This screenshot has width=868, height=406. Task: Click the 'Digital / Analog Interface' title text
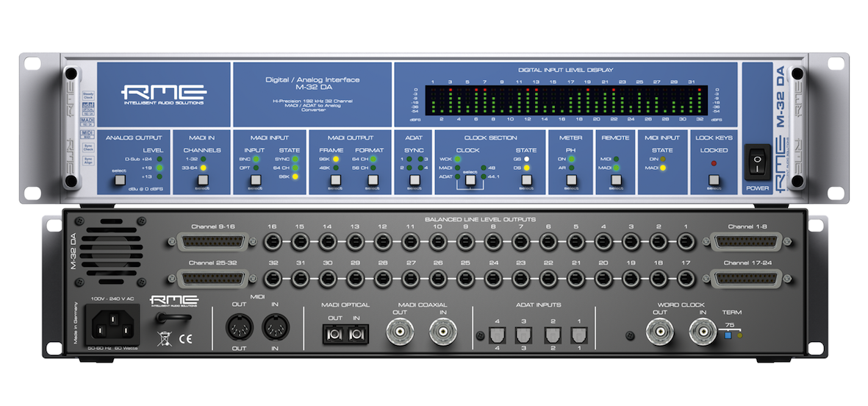[313, 79]
